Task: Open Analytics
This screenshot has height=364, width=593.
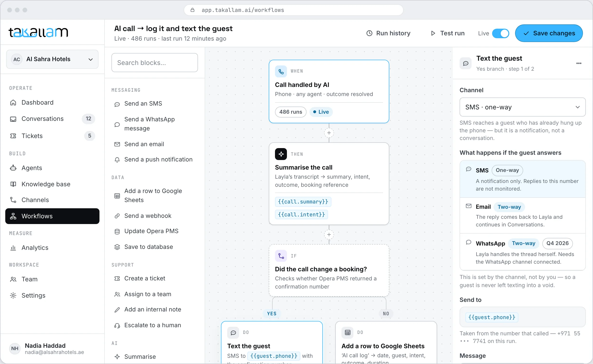Action: (x=52, y=248)
